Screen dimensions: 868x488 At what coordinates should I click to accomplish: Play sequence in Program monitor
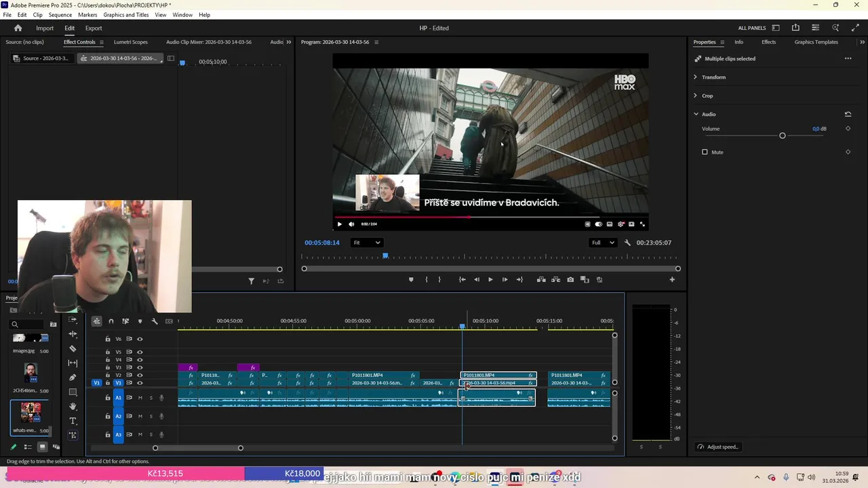pos(490,279)
